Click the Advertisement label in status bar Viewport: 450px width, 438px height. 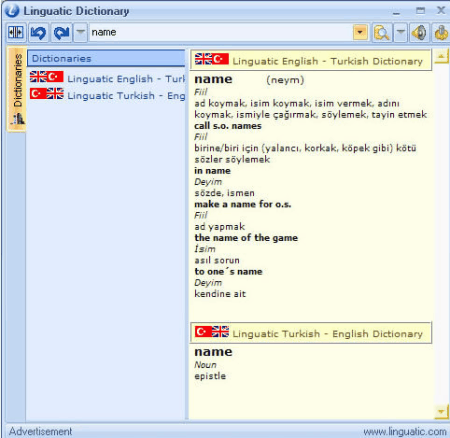tap(40, 431)
